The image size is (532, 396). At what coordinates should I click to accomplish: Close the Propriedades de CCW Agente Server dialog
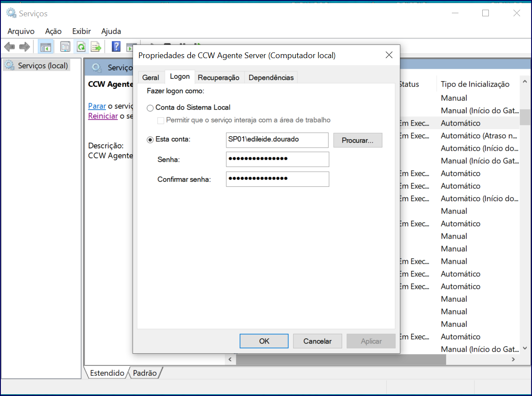(x=389, y=55)
